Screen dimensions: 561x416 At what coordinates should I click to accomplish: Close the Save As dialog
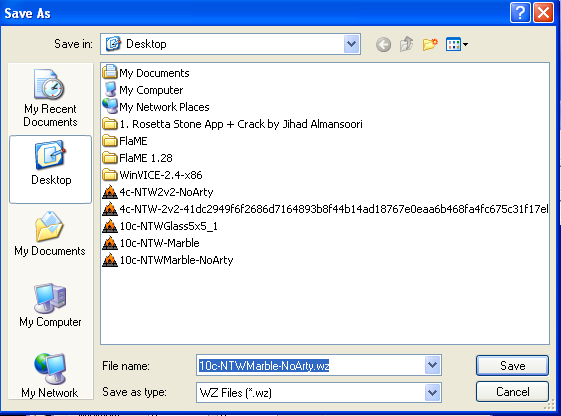click(x=543, y=13)
